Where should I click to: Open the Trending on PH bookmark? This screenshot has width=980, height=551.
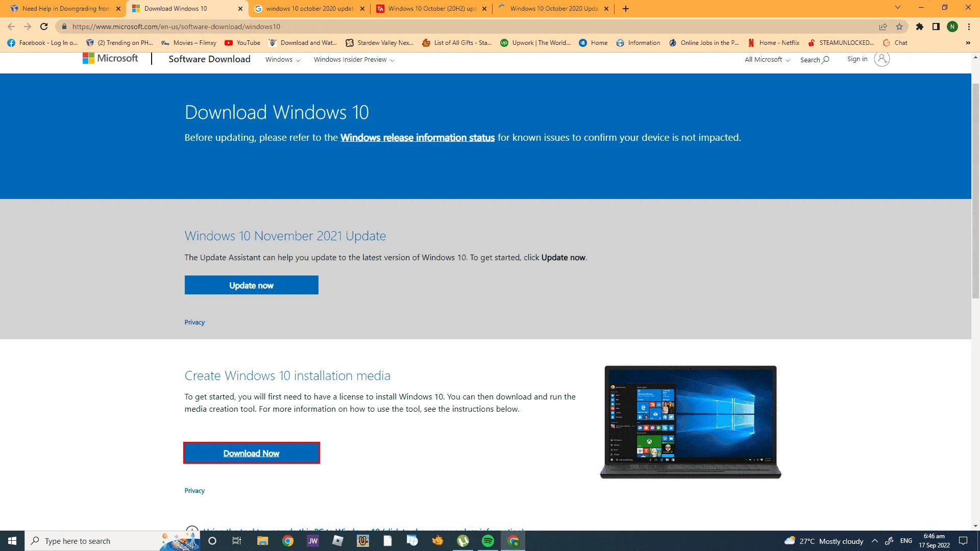[x=119, y=43]
